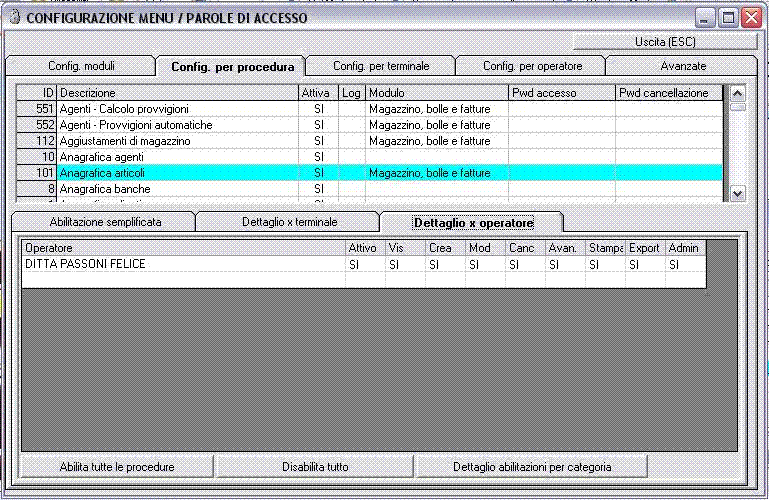
Task: Toggle Avan. SI for DITTA PASSONI FELICE
Action: click(x=565, y=265)
